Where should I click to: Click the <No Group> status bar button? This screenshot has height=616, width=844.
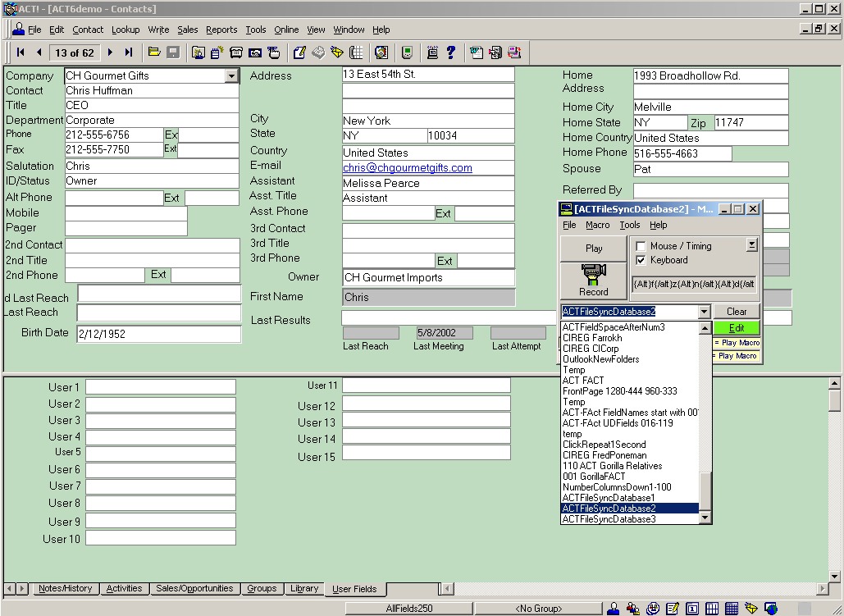click(538, 609)
